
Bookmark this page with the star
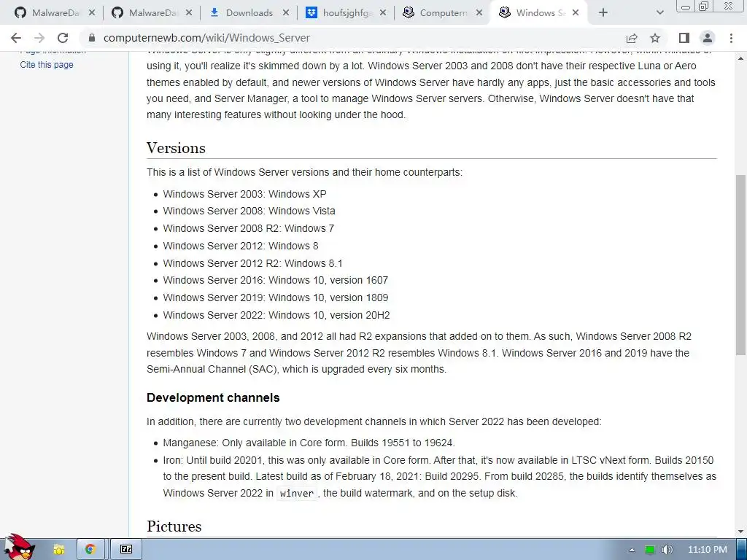[x=655, y=38]
